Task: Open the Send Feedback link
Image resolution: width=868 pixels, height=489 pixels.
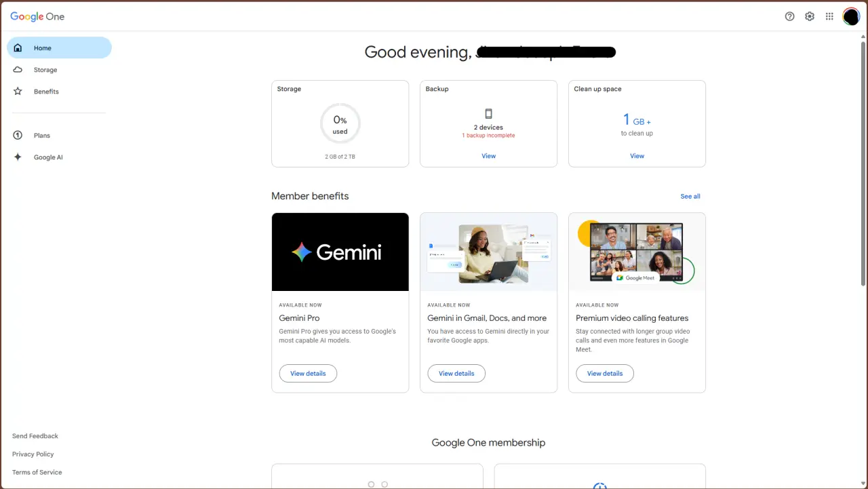Action: 35,436
